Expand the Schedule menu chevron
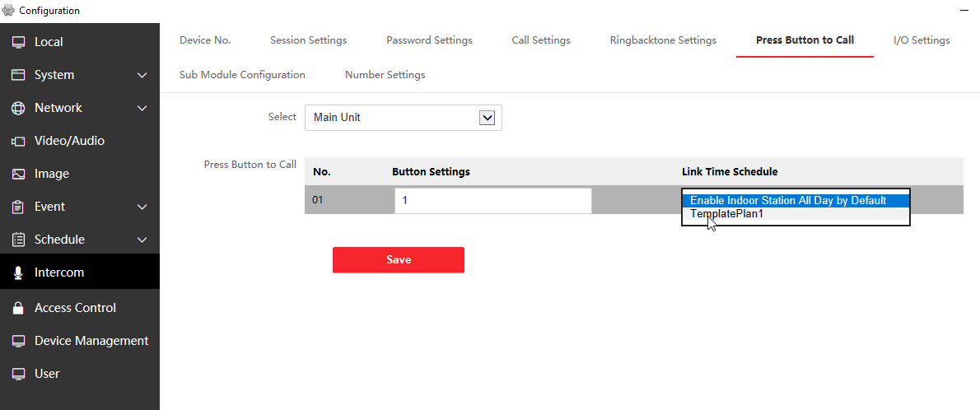The width and height of the screenshot is (980, 410). 142,240
